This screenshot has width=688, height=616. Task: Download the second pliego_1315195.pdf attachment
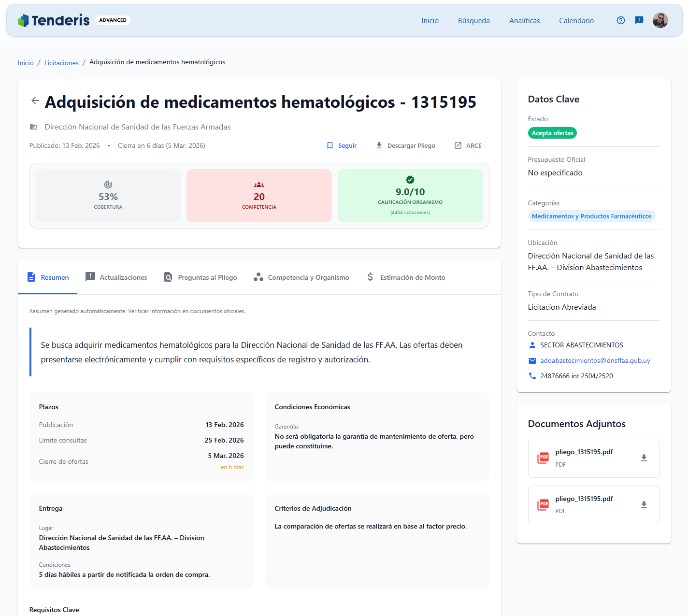[x=644, y=505]
